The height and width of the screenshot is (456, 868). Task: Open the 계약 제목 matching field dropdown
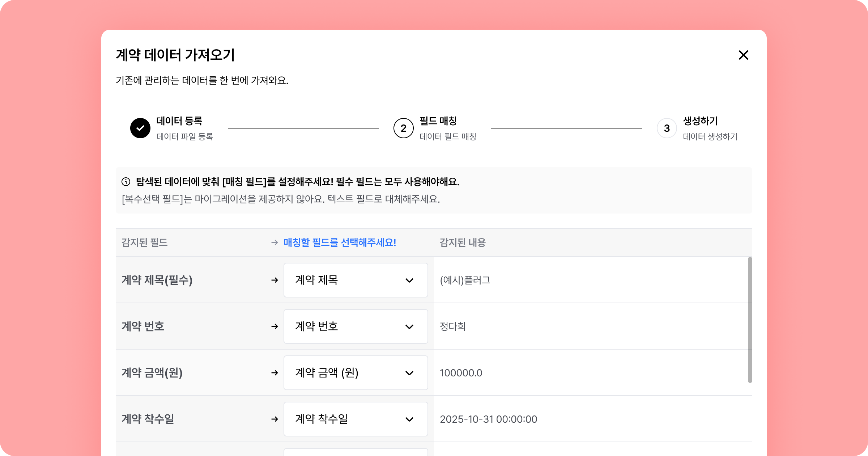coord(356,280)
